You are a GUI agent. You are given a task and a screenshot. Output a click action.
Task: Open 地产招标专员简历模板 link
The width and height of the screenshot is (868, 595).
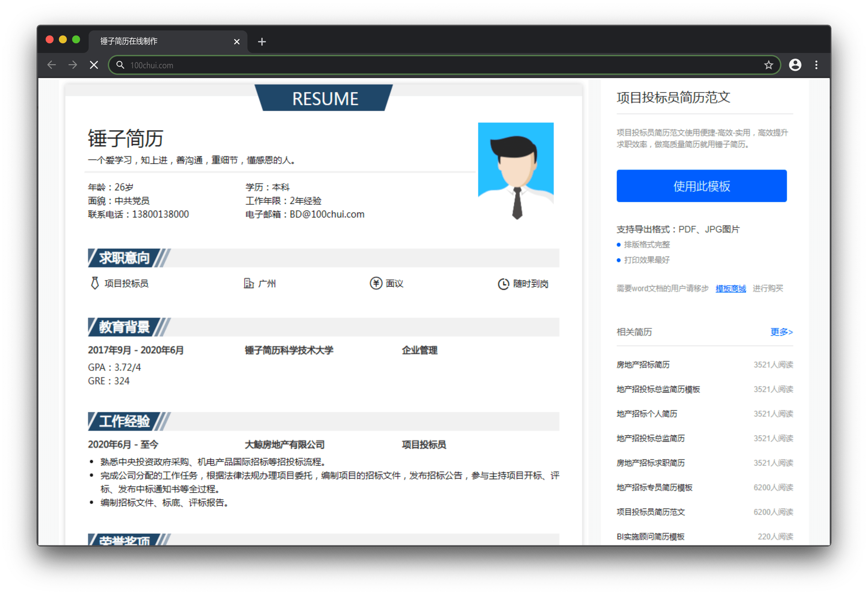tap(654, 487)
